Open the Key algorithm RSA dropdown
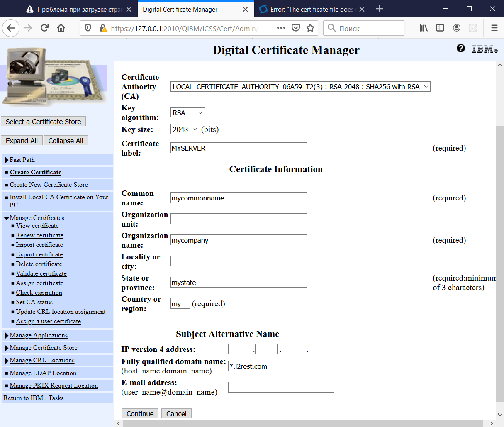The height and width of the screenshot is (427, 504). click(187, 113)
